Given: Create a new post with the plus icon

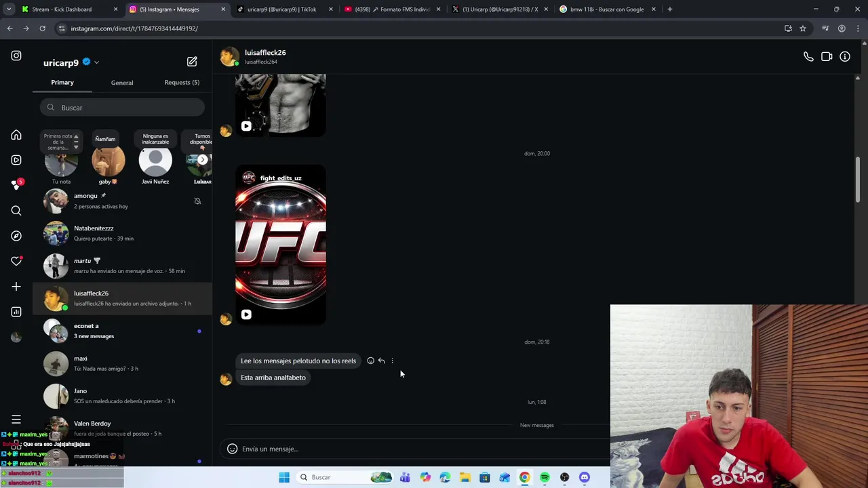Looking at the screenshot, I should point(16,287).
